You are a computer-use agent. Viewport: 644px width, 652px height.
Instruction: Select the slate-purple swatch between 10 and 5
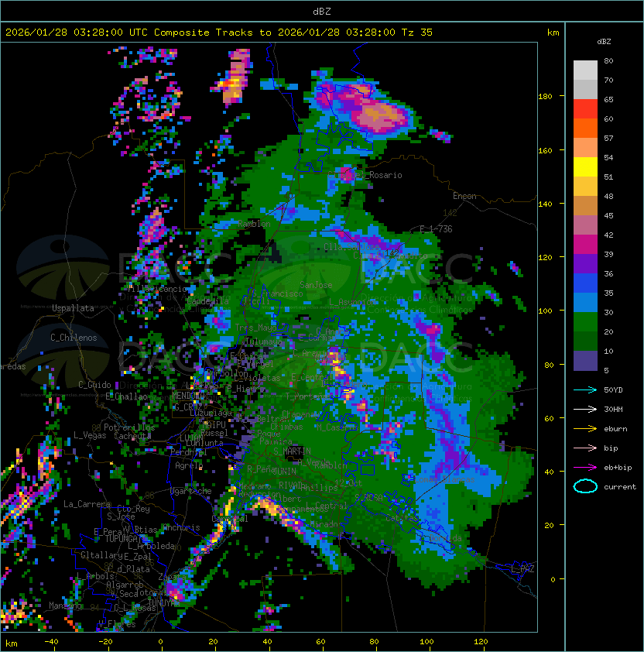pyautogui.click(x=585, y=361)
